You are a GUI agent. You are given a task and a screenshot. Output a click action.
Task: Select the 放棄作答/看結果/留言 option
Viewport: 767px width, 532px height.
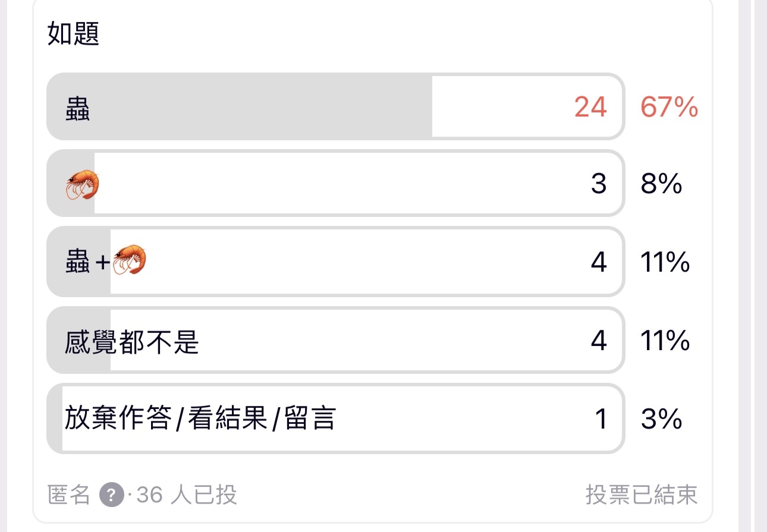[x=336, y=418]
